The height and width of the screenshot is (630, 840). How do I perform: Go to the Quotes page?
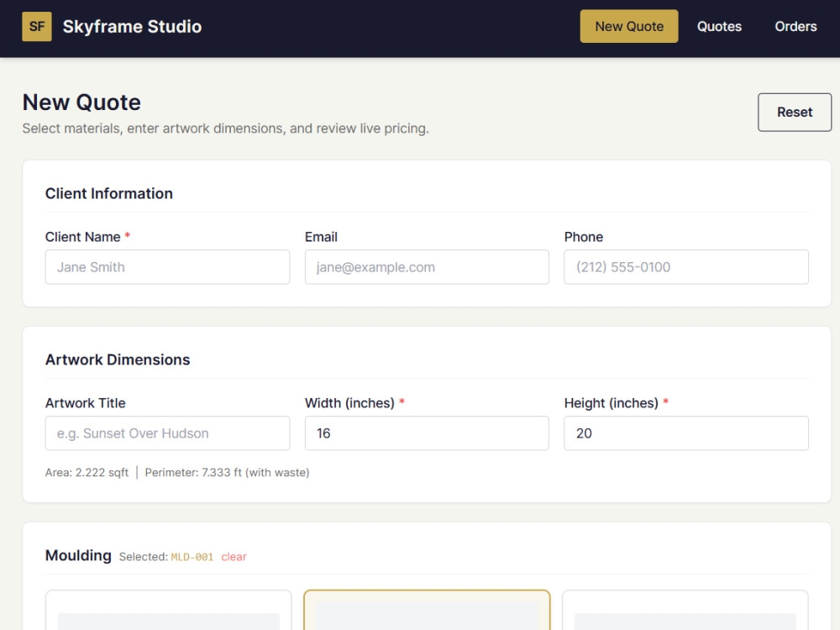click(x=719, y=26)
